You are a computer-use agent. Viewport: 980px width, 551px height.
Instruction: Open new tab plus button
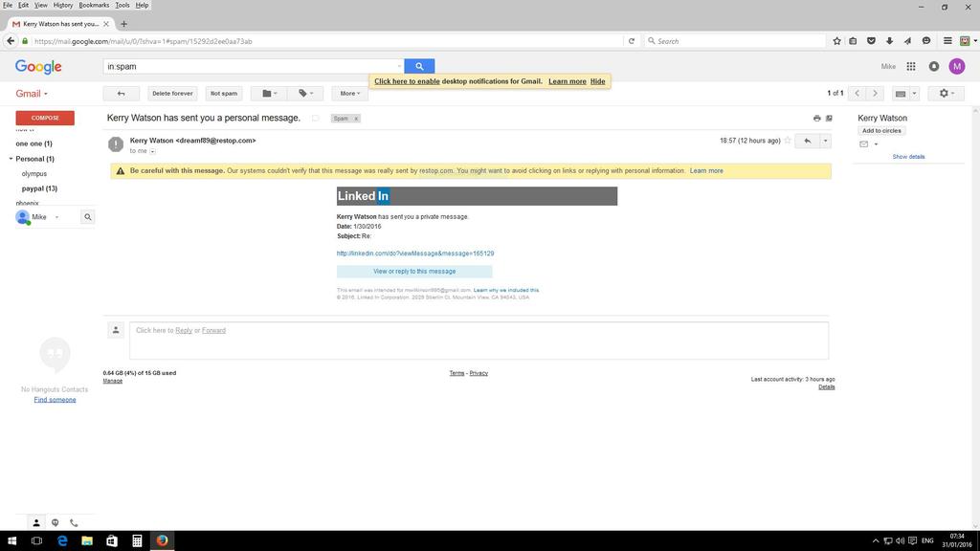[123, 24]
